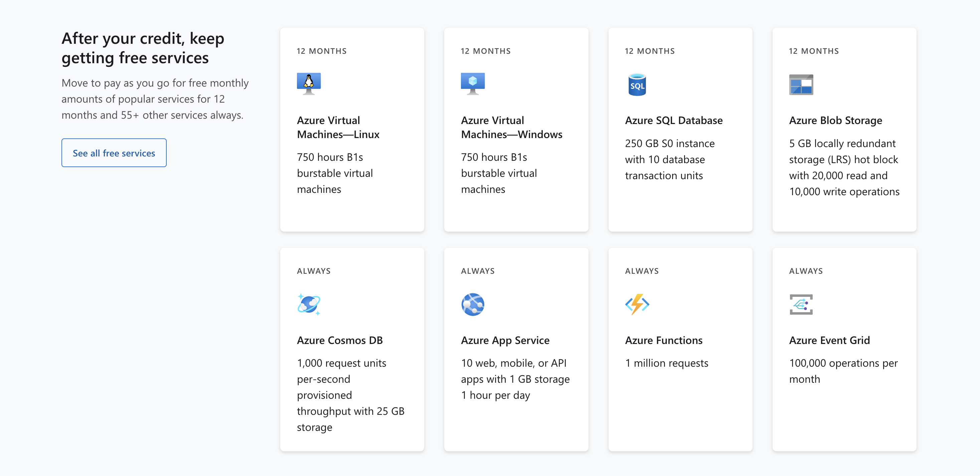The width and height of the screenshot is (980, 476).
Task: Click the Azure Cosmos DB planet icon
Action: [x=309, y=304]
